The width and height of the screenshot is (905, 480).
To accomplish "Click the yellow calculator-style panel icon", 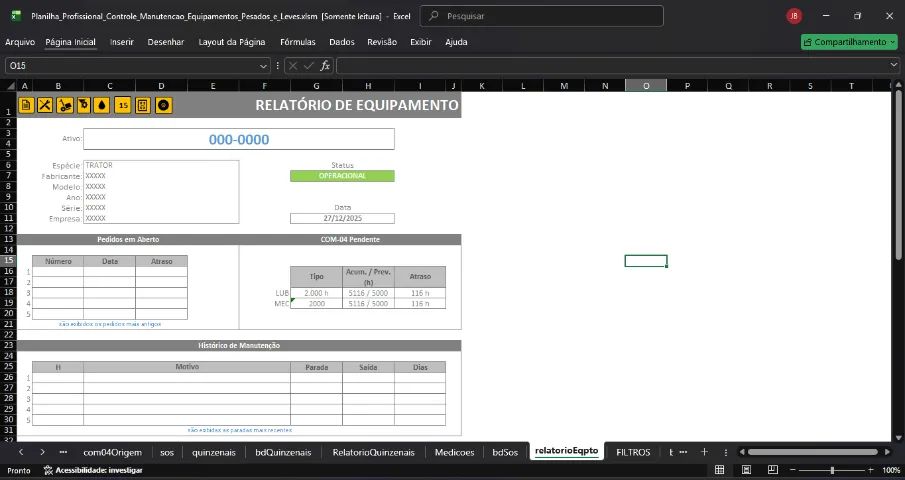I will 143,105.
